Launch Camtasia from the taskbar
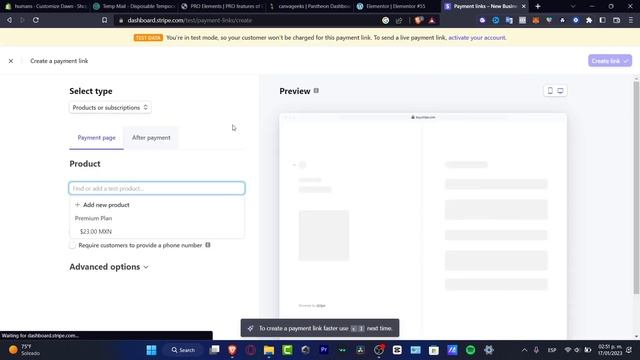 [287, 350]
